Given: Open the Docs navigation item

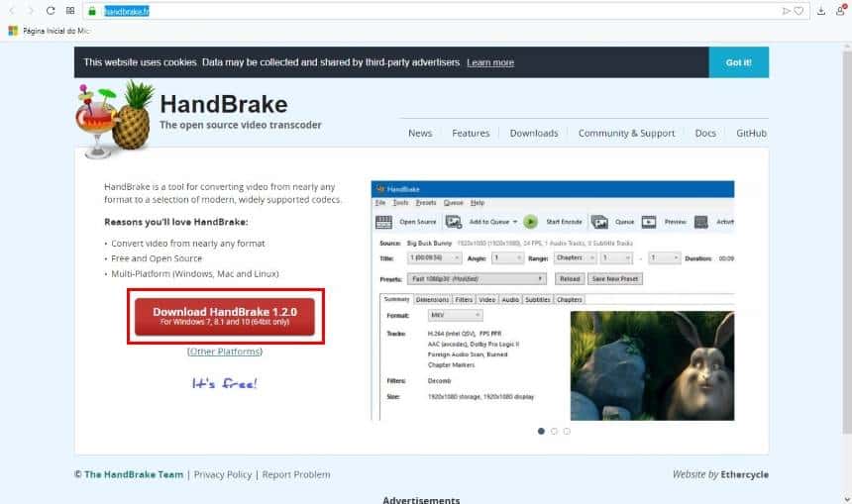Looking at the screenshot, I should tap(705, 133).
